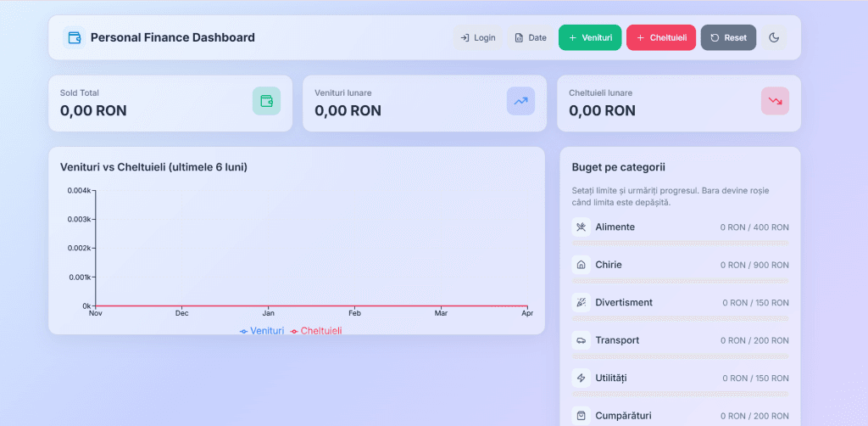Add expense with the Cheltuieli button
Image resolution: width=868 pixels, height=426 pixels.
(661, 37)
